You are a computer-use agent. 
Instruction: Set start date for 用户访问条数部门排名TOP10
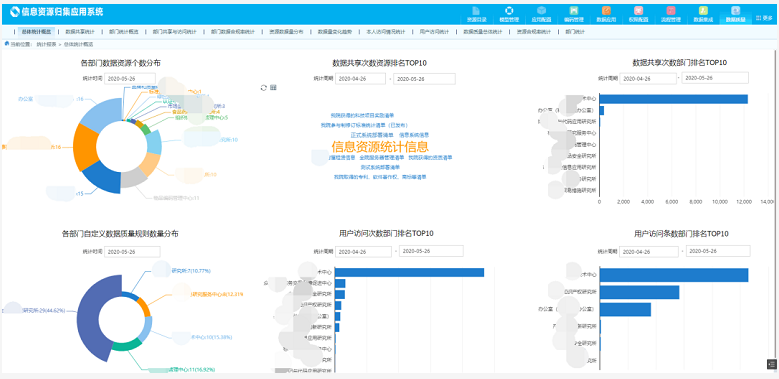(649, 251)
